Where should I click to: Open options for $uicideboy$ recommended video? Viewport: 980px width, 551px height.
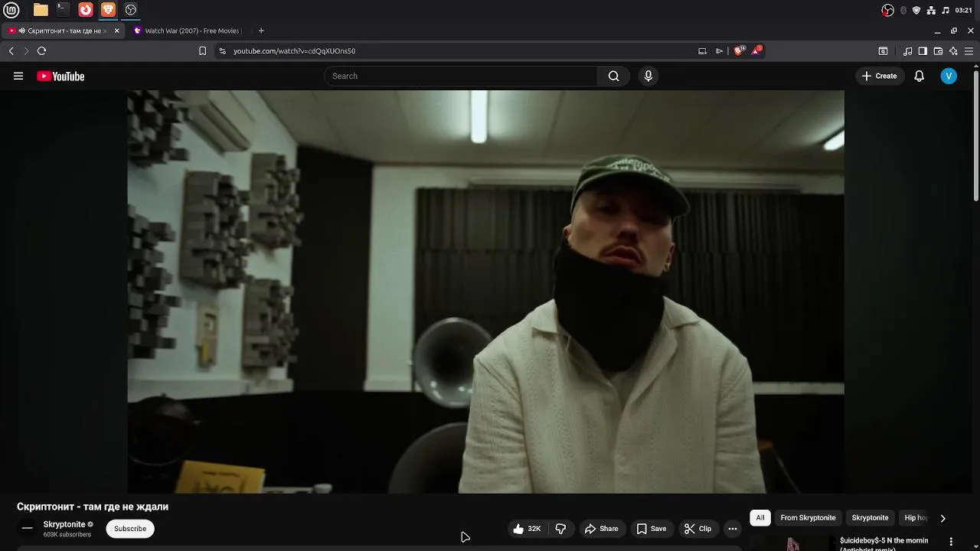951,542
